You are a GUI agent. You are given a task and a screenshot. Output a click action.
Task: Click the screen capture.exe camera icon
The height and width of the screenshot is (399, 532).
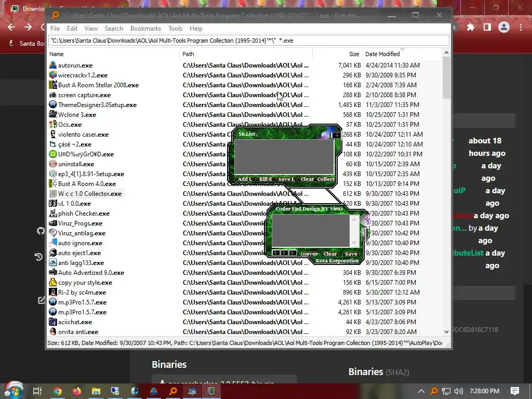[x=52, y=95]
